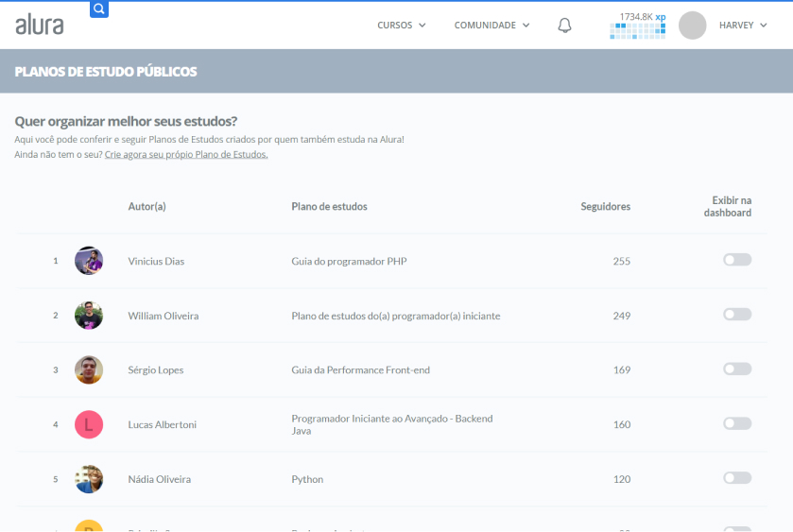The width and height of the screenshot is (793, 532).
Task: Click Nádia Oliveira's avatar picture
Action: click(89, 479)
